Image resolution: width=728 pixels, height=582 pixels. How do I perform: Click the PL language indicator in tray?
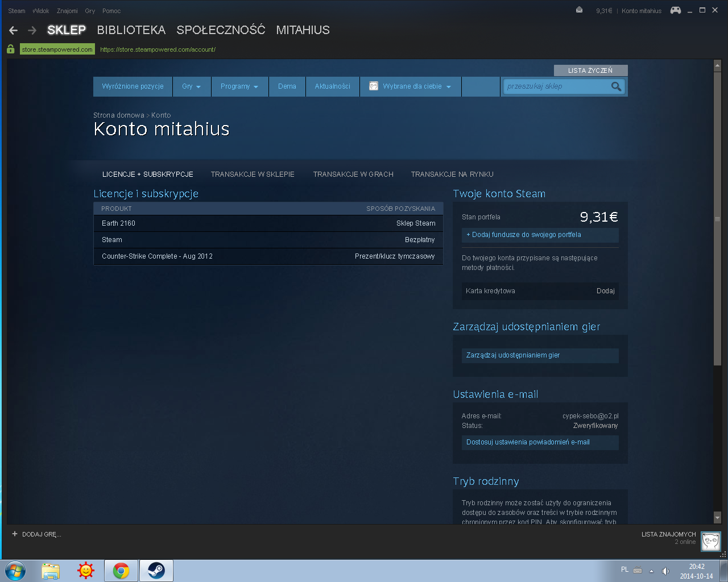click(x=624, y=569)
